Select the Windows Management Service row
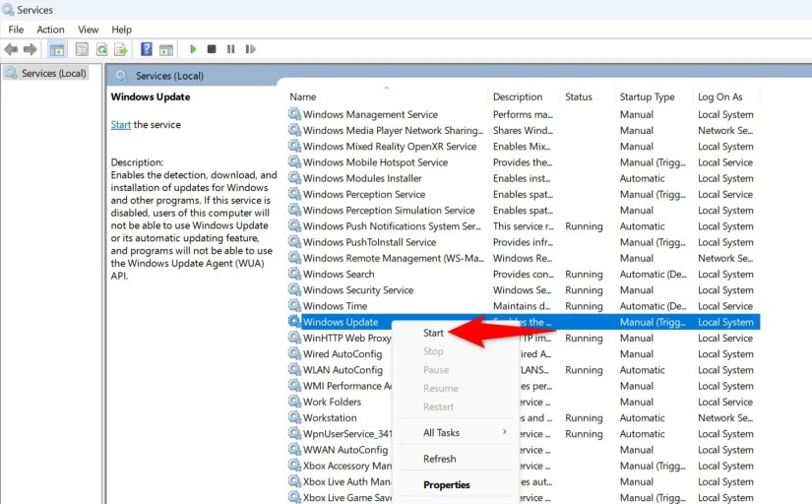The height and width of the screenshot is (504, 812). 524,114
